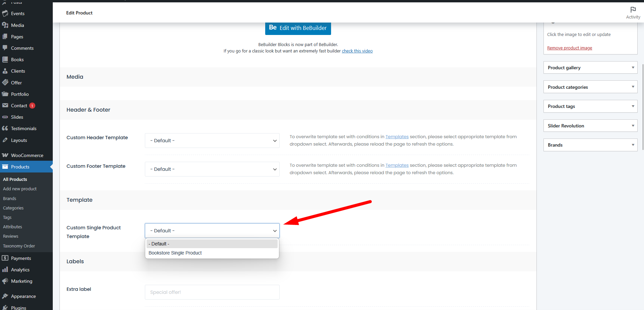Open the check this video link
Screen dimensions: 644x310
coord(357,51)
